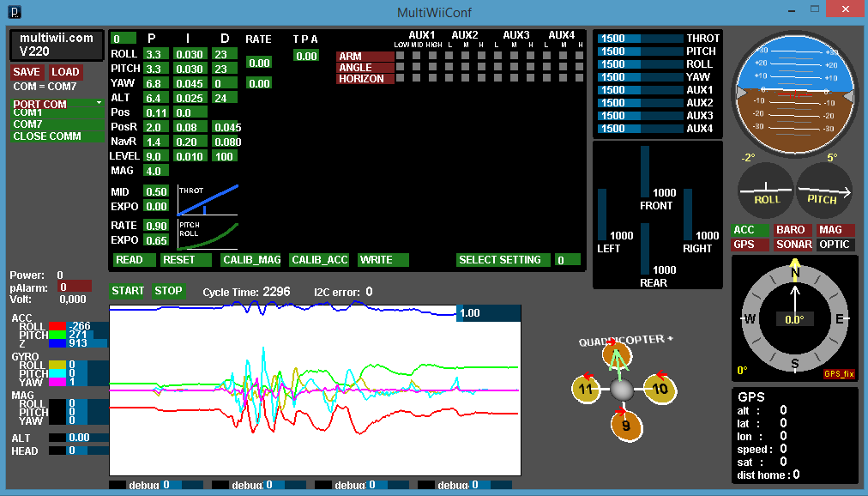The width and height of the screenshot is (868, 496).
Task: Click the YAW I value 0.045
Action: tap(190, 83)
